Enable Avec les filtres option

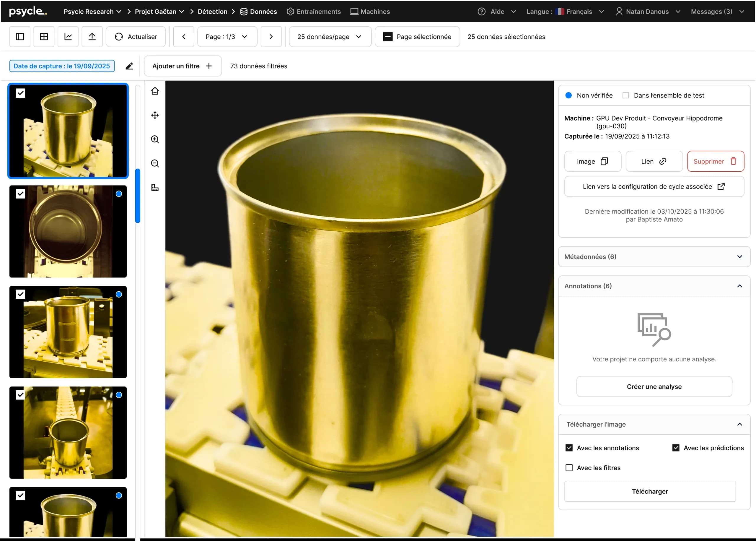[x=569, y=468]
